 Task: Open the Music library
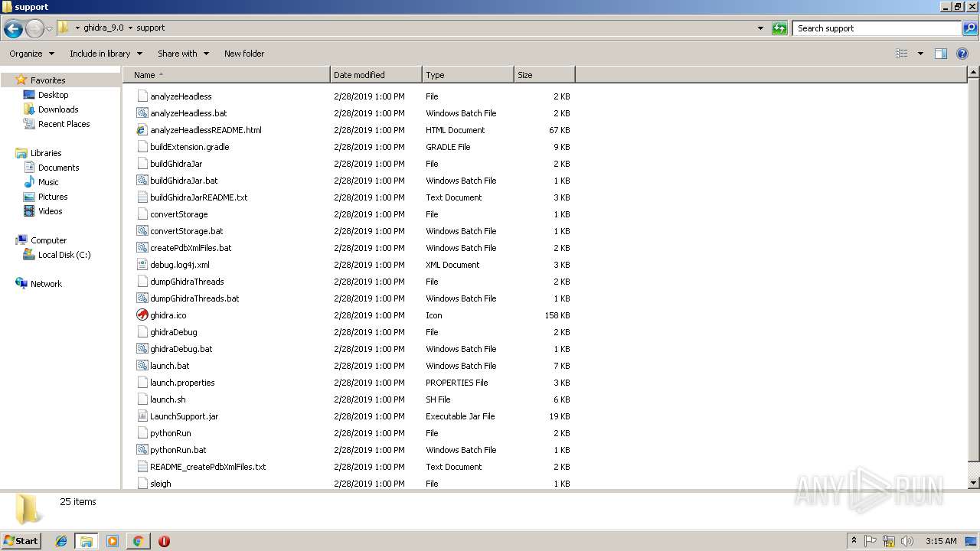[48, 182]
